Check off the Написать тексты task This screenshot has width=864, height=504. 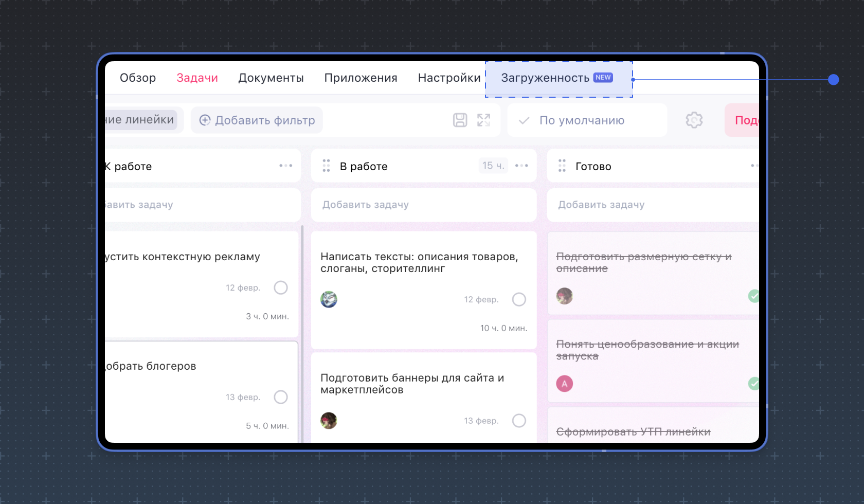tap(519, 299)
